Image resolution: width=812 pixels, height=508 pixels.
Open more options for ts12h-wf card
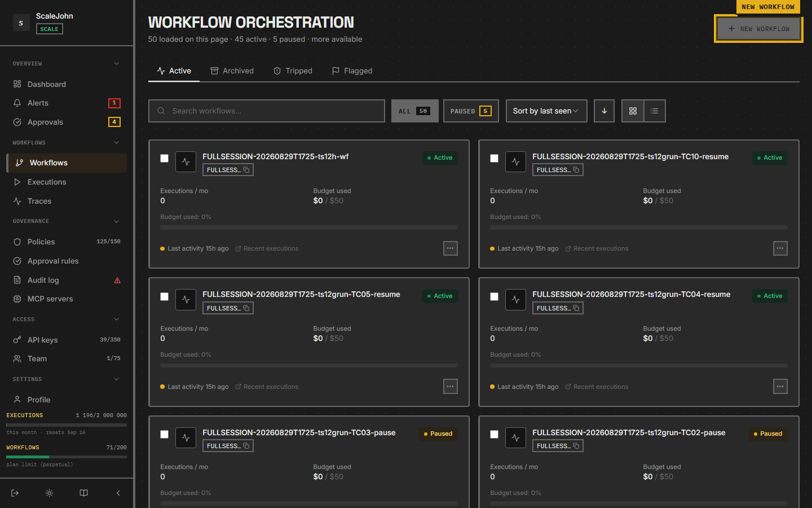[x=450, y=248]
